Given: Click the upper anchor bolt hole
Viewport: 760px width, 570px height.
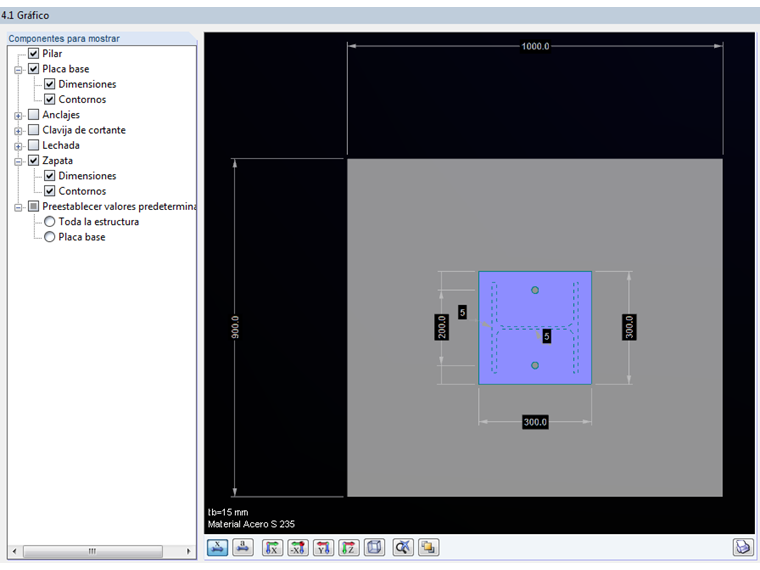Looking at the screenshot, I should (x=535, y=290).
